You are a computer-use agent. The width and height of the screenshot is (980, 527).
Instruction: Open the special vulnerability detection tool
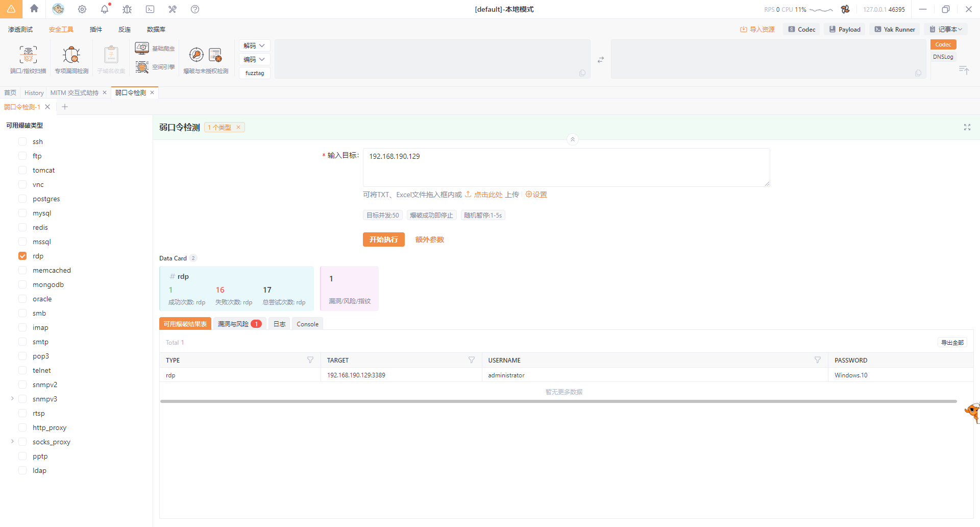(x=71, y=59)
